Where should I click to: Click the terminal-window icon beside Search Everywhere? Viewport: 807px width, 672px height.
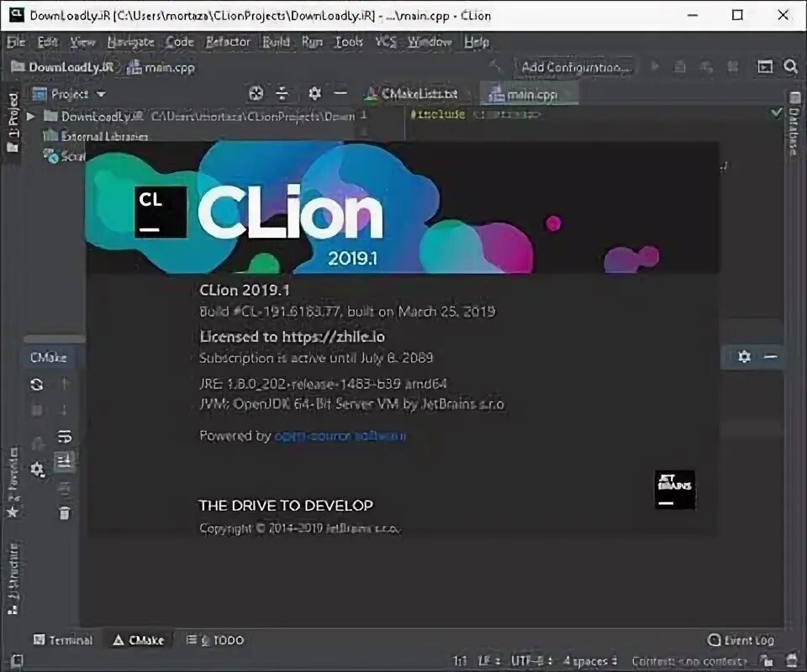[765, 67]
